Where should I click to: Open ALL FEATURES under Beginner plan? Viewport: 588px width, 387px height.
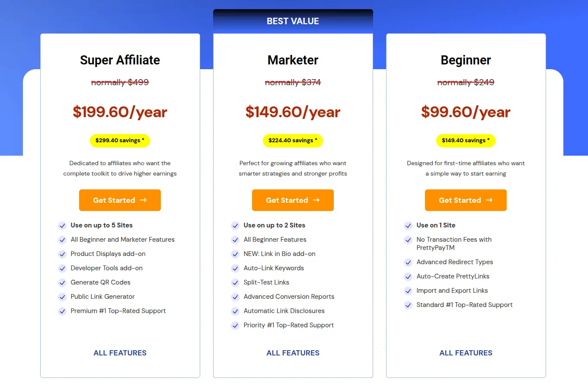(466, 353)
